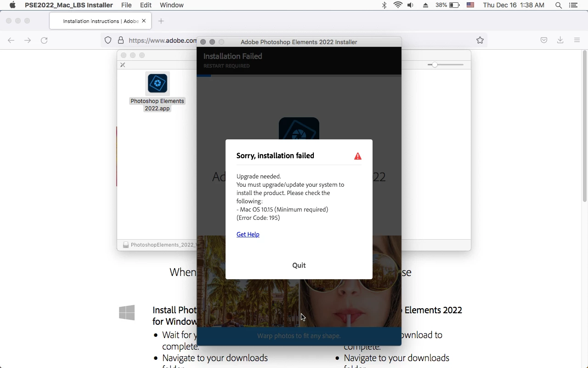This screenshot has height=368, width=588.
Task: Click the red warning triangle icon
Action: click(x=358, y=156)
